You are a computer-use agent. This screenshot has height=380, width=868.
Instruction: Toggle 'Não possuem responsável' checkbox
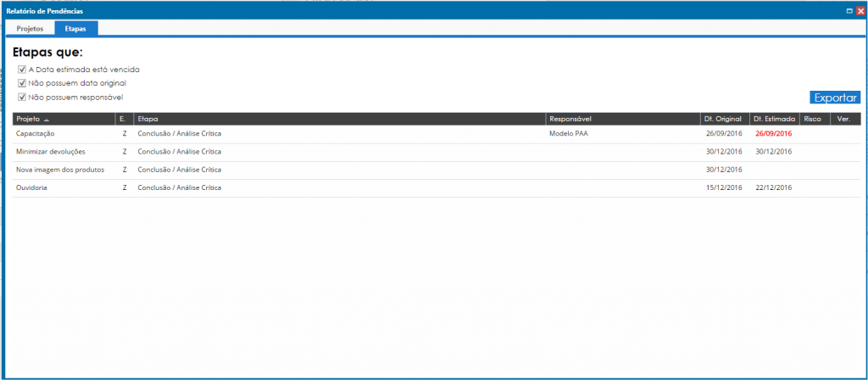pos(22,97)
